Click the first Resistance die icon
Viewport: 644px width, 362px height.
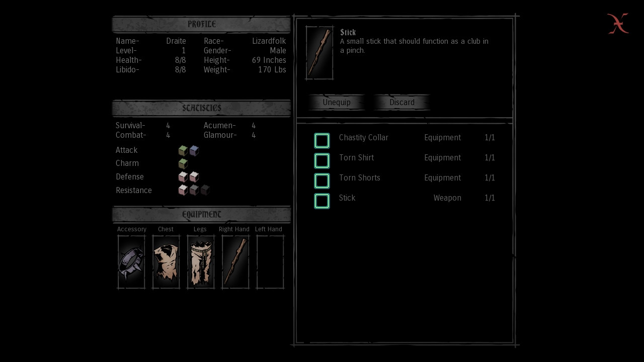pos(183,190)
